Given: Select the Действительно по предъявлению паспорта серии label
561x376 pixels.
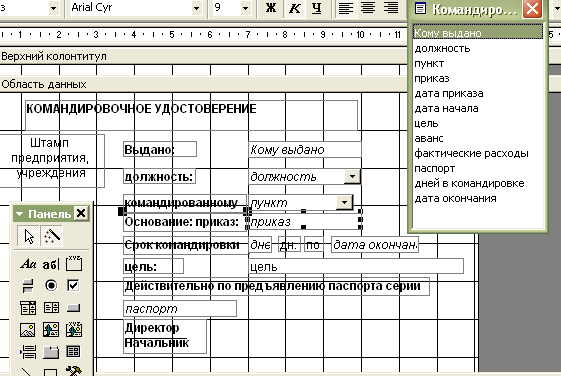Looking at the screenshot, I should click(276, 287).
